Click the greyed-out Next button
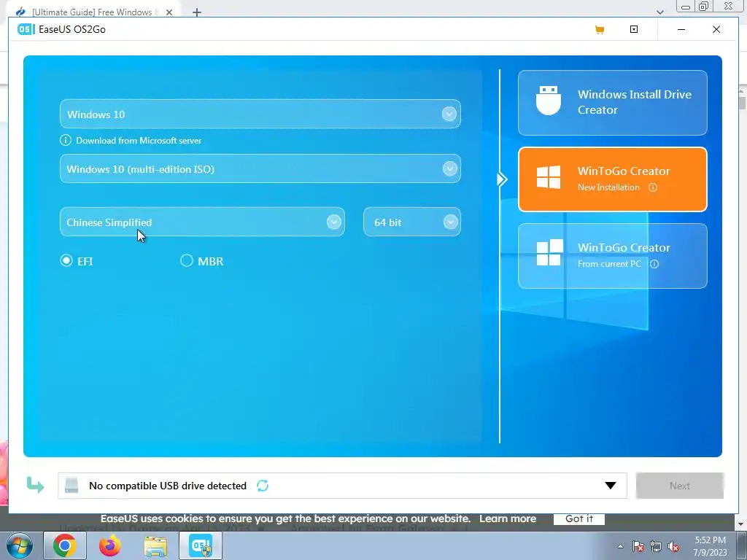This screenshot has height=560, width=747. click(x=680, y=486)
